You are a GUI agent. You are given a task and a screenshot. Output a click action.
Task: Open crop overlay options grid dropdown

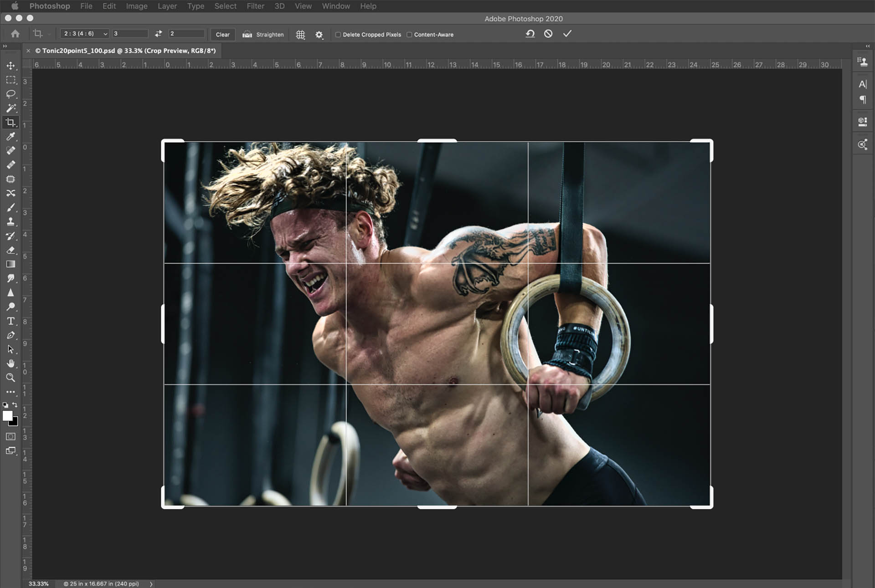[300, 35]
